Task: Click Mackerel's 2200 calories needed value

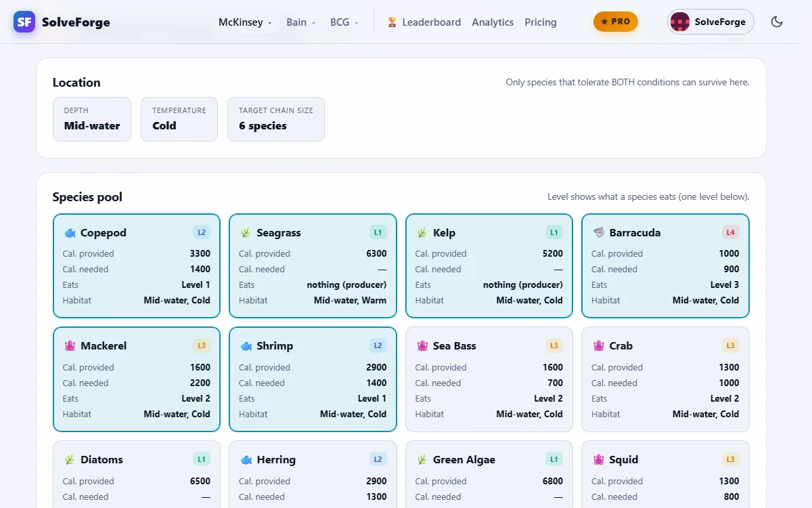Action: coord(200,383)
